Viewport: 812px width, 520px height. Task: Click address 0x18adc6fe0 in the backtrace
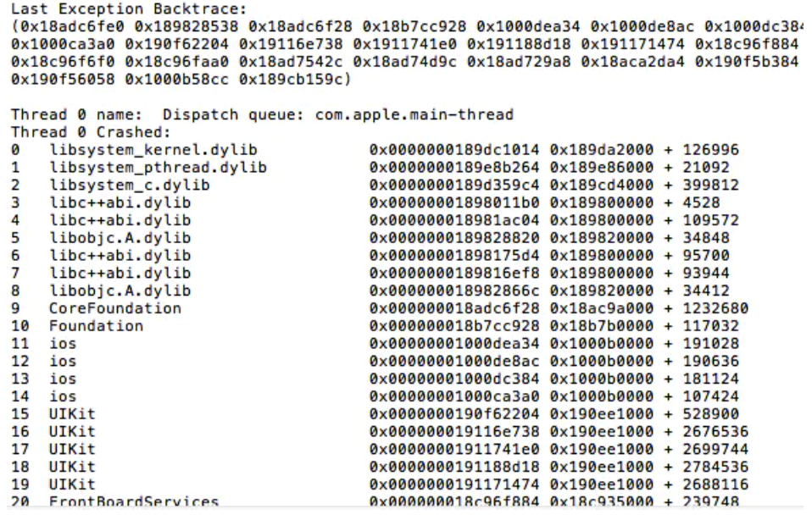(x=72, y=26)
